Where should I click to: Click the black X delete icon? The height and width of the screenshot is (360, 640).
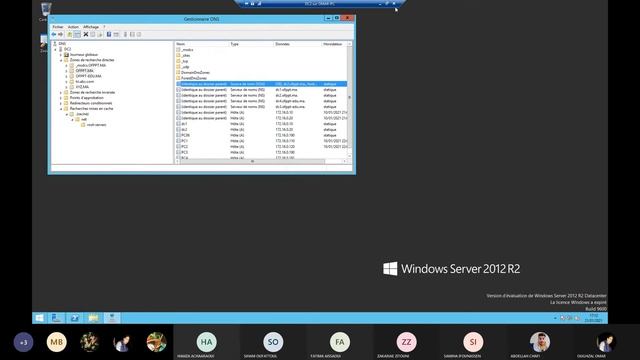click(x=86, y=35)
